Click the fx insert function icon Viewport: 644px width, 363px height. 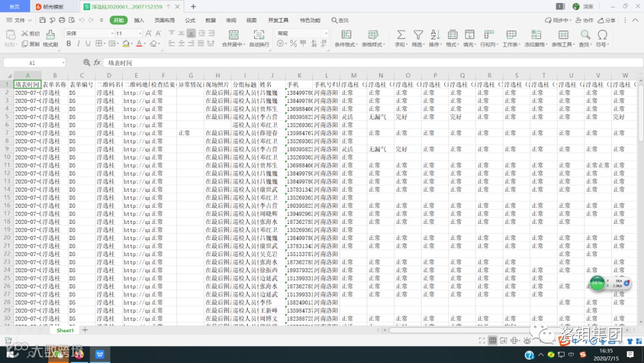pyautogui.click(x=97, y=63)
